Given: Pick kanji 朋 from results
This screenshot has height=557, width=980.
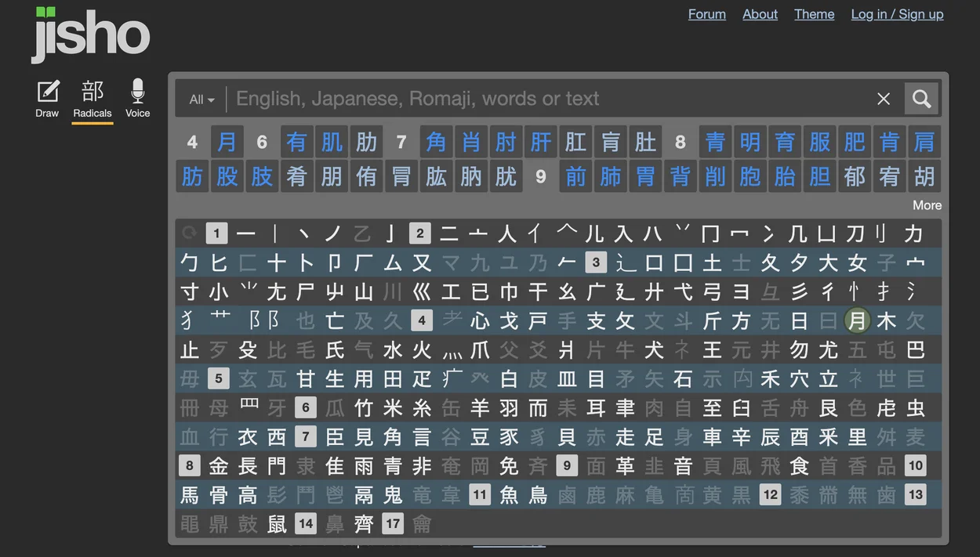Looking at the screenshot, I should click(x=332, y=176).
